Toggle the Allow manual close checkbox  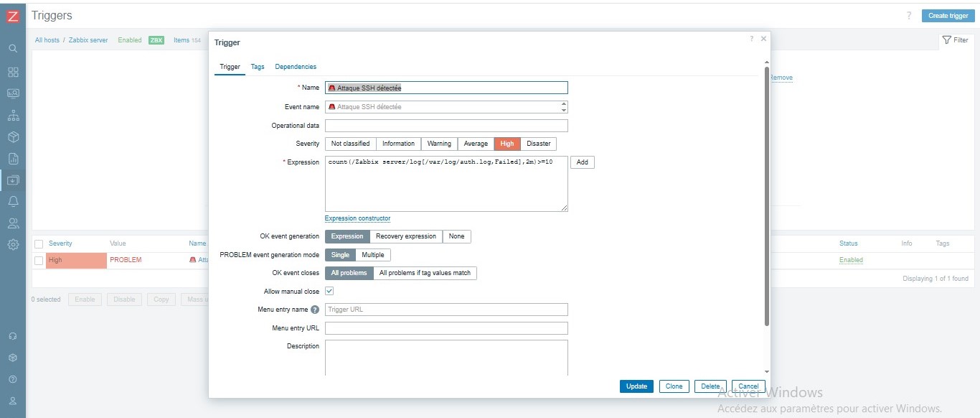(329, 292)
